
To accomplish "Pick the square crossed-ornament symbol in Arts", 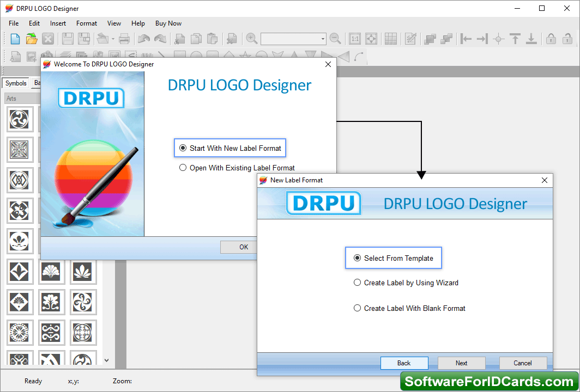I will click(x=20, y=150).
